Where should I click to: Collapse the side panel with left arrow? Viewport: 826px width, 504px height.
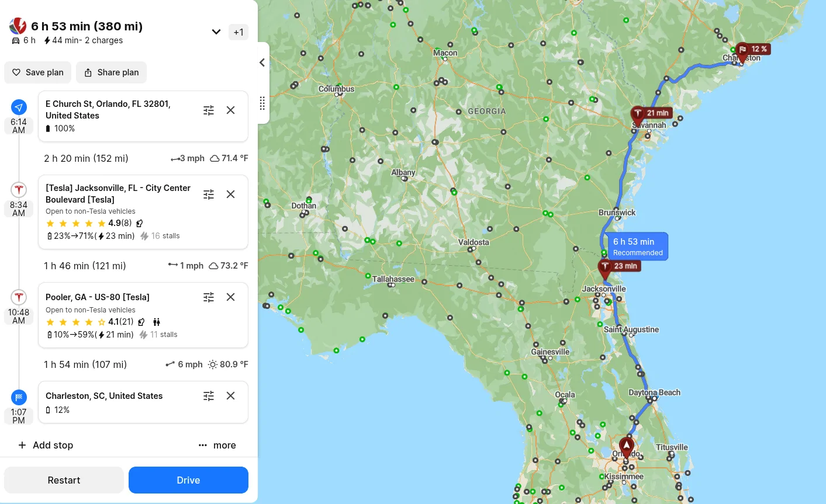[x=262, y=62]
